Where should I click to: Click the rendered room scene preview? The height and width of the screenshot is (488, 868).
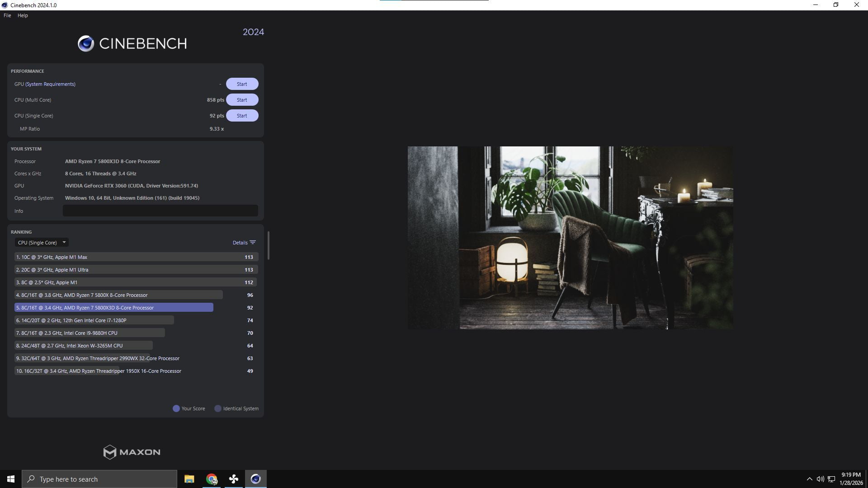coord(571,238)
